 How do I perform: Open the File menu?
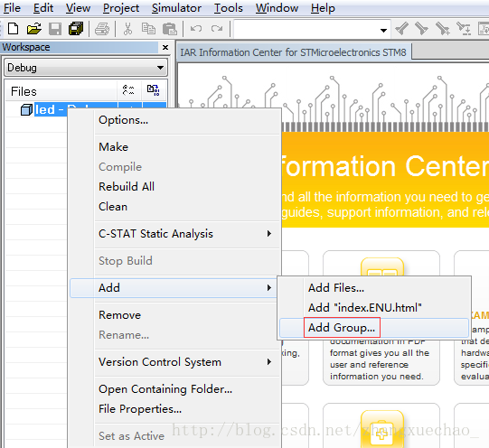click(12, 8)
